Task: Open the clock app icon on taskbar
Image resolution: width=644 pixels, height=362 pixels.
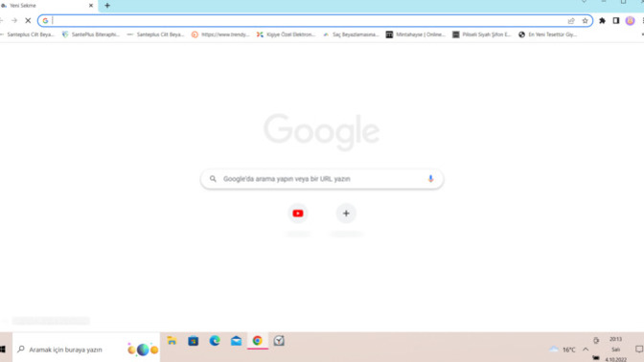Action: tap(279, 341)
